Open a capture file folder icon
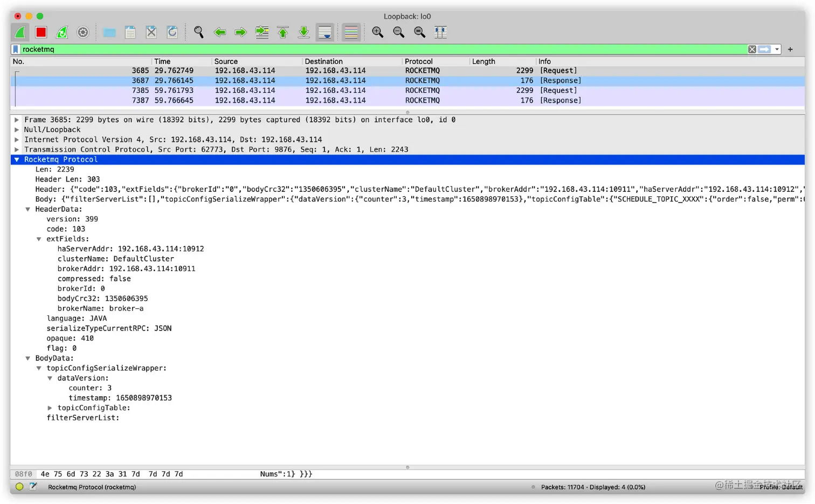This screenshot has height=504, width=815. tap(109, 32)
